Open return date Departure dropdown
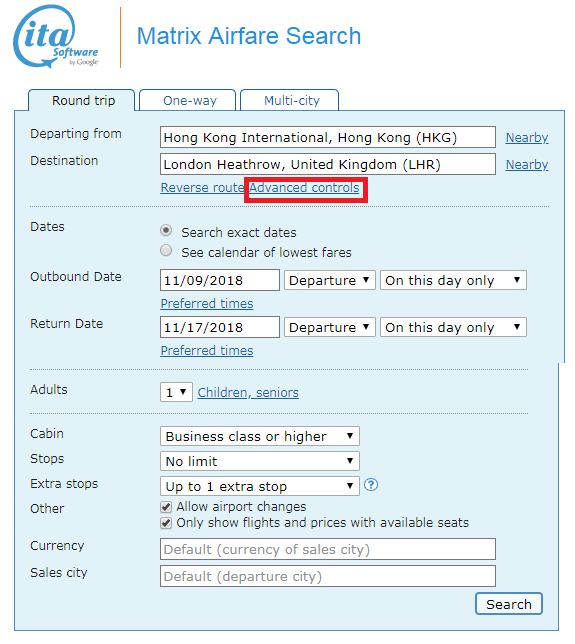Viewport: 575px width, 644px height. point(330,327)
